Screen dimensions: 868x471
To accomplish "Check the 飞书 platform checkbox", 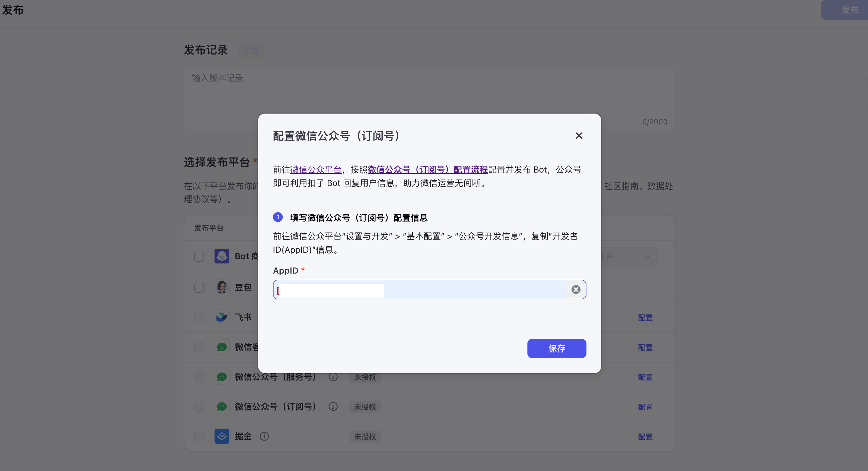I will tap(199, 317).
